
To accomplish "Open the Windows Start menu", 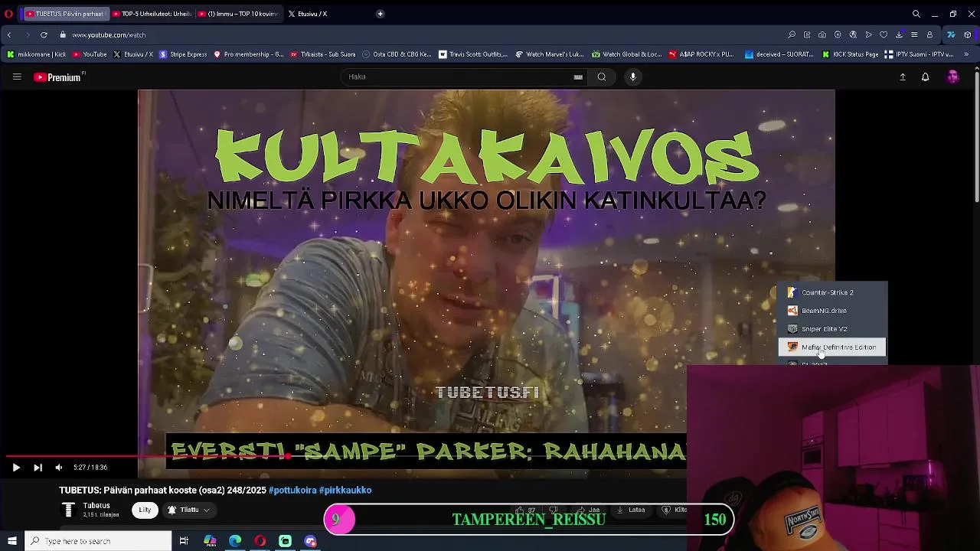I will click(x=11, y=541).
